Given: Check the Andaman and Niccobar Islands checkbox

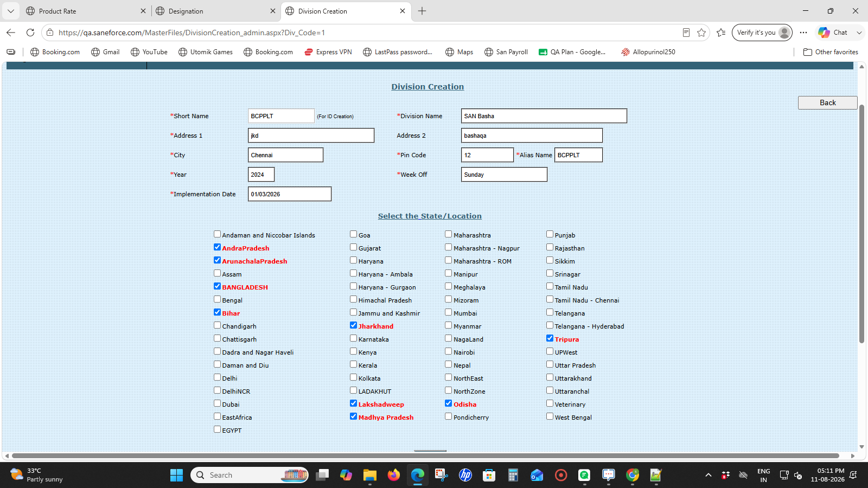Looking at the screenshot, I should [x=217, y=234].
